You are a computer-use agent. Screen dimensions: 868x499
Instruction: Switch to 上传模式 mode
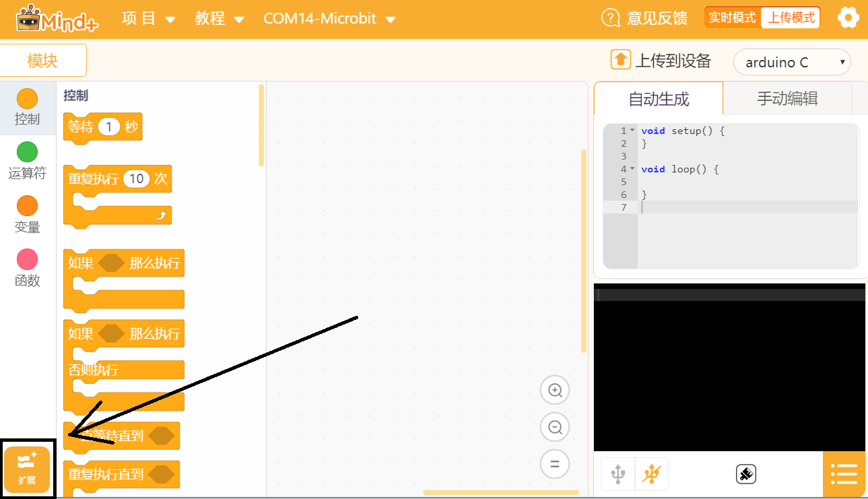[x=790, y=18]
